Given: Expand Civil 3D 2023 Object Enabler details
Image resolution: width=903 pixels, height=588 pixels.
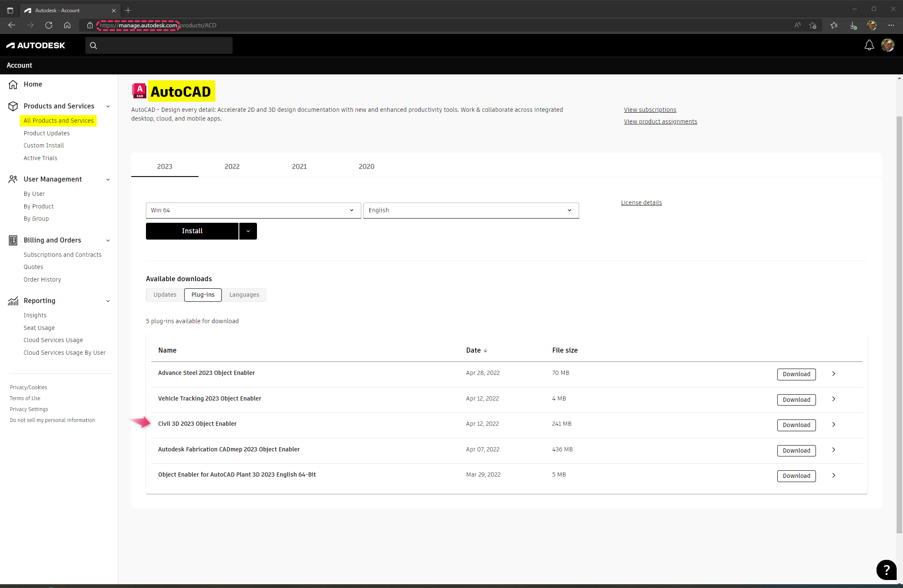Looking at the screenshot, I should tap(834, 425).
